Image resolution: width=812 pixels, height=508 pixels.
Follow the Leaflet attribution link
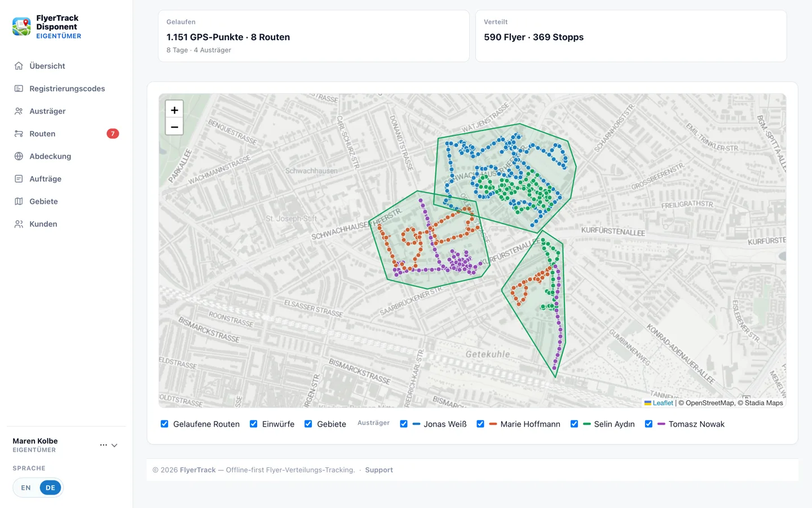pyautogui.click(x=663, y=403)
